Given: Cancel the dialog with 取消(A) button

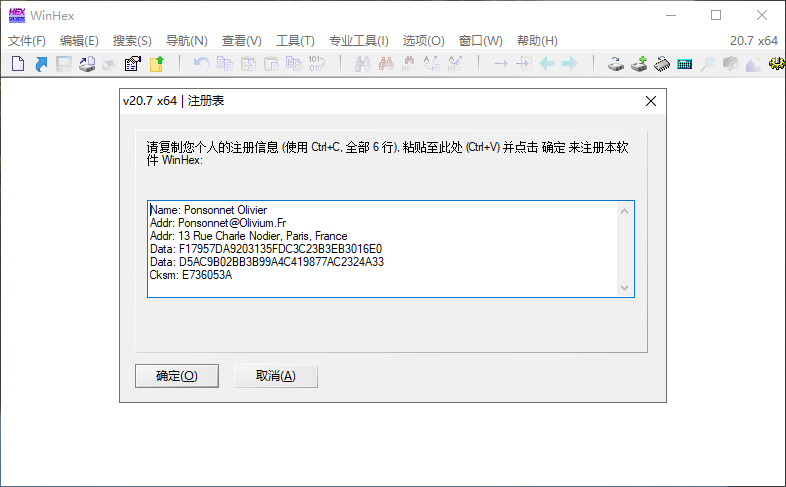Looking at the screenshot, I should (x=276, y=376).
